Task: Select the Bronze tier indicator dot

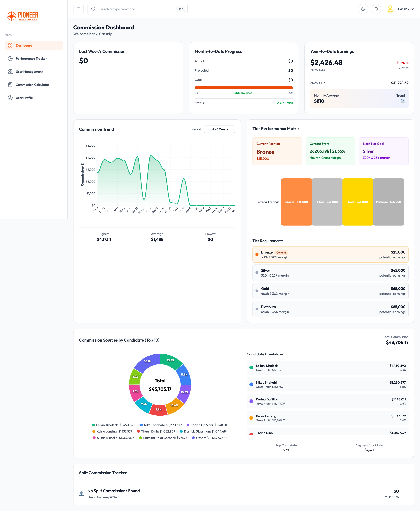Action: pos(257,254)
